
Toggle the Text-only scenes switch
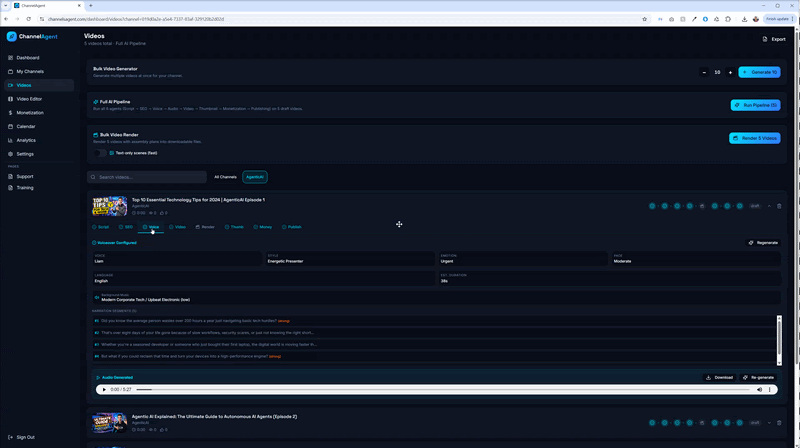102,153
